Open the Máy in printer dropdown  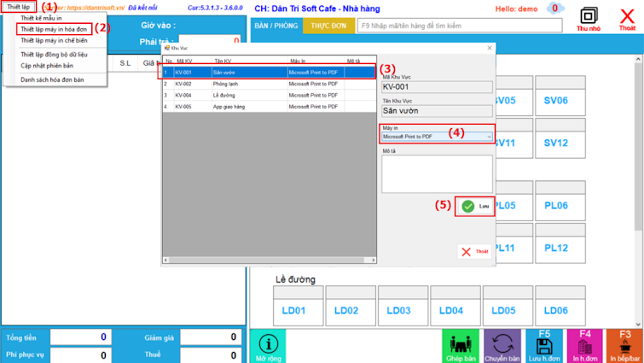[x=437, y=137]
